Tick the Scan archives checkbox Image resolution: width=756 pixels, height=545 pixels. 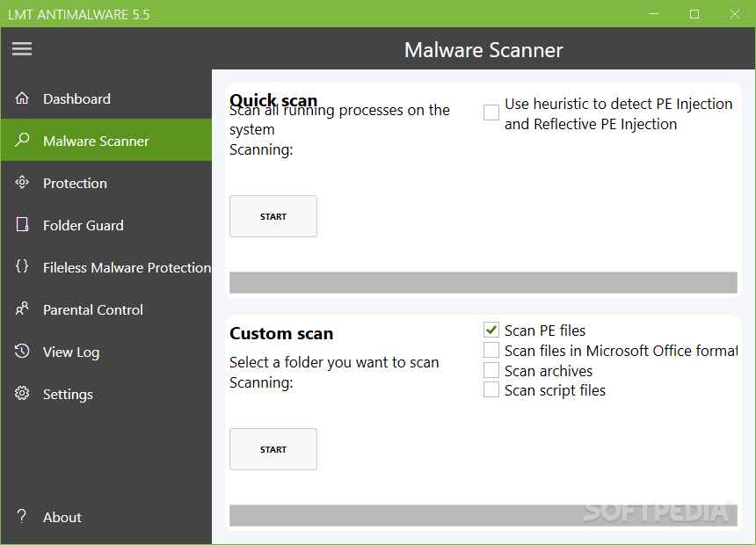pos(491,371)
